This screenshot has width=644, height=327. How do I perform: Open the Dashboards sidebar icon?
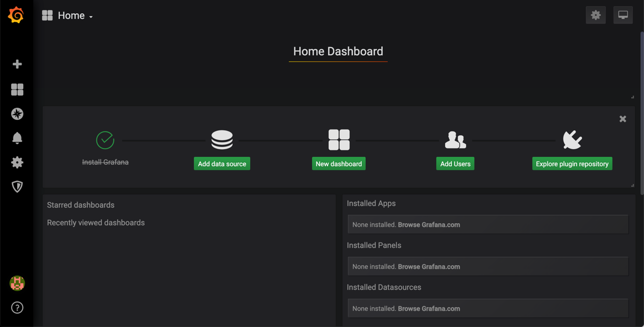[17, 89]
